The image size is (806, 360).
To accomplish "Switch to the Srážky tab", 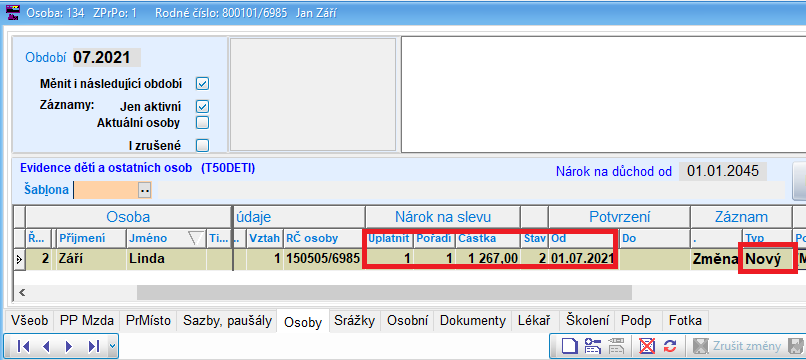I will (x=354, y=321).
